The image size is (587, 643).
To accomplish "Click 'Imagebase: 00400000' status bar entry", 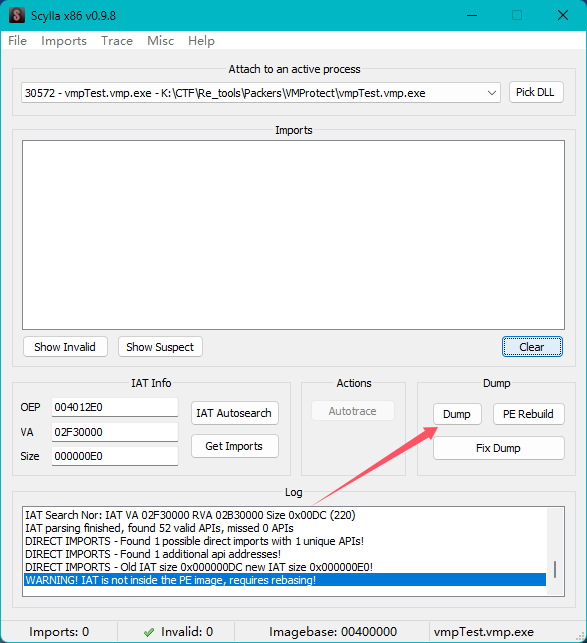I will tap(333, 632).
